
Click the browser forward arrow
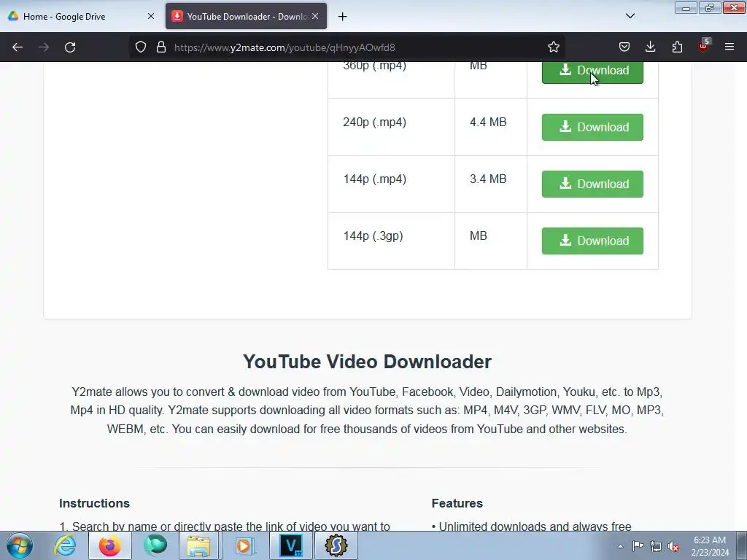(44, 47)
